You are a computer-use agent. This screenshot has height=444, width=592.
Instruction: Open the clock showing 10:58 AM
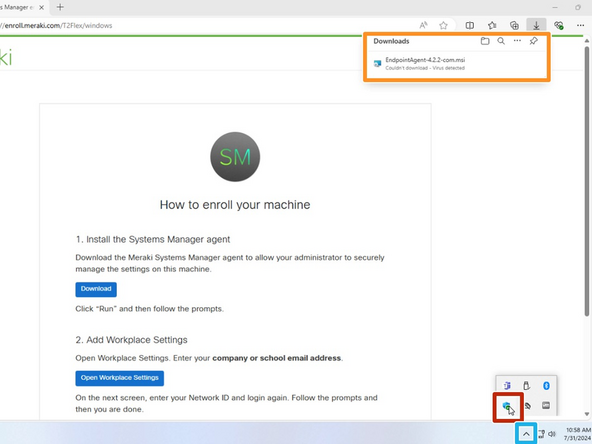point(578,434)
